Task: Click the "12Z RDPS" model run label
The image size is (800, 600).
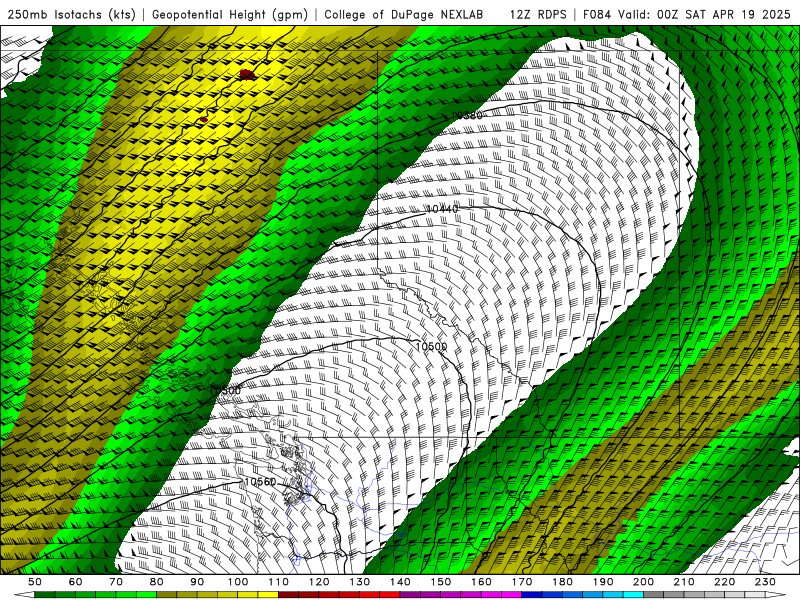Action: [538, 15]
